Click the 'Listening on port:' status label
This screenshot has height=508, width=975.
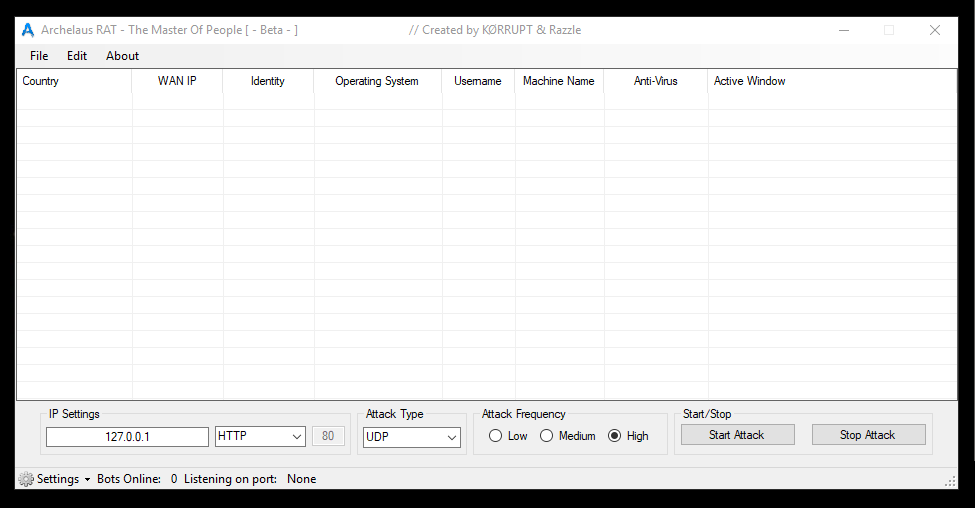click(230, 479)
